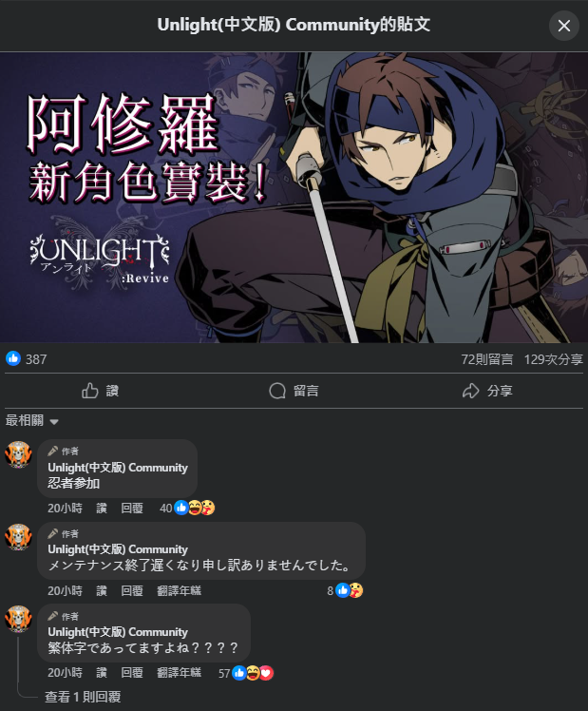Image resolution: width=588 pixels, height=711 pixels.
Task: Like the 繁体字 comment via 讚
Action: click(102, 672)
